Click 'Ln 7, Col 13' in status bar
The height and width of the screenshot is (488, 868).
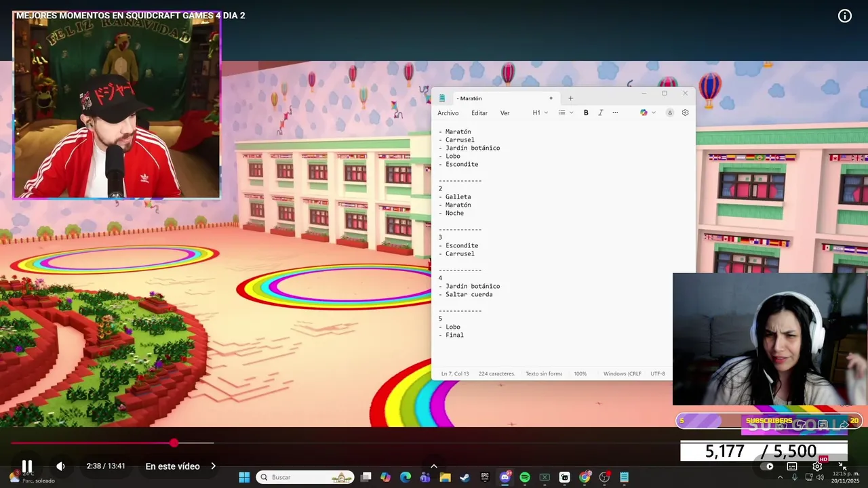point(455,373)
